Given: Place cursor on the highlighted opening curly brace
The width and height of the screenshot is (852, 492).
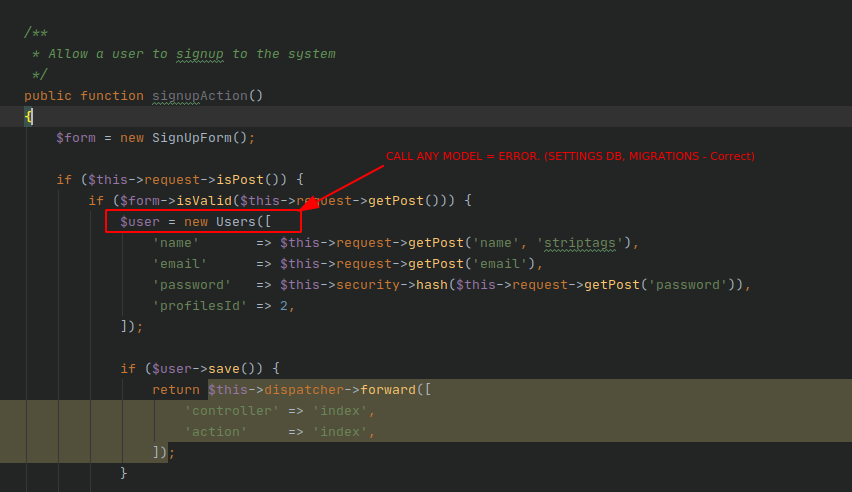Looking at the screenshot, I should pos(29,117).
